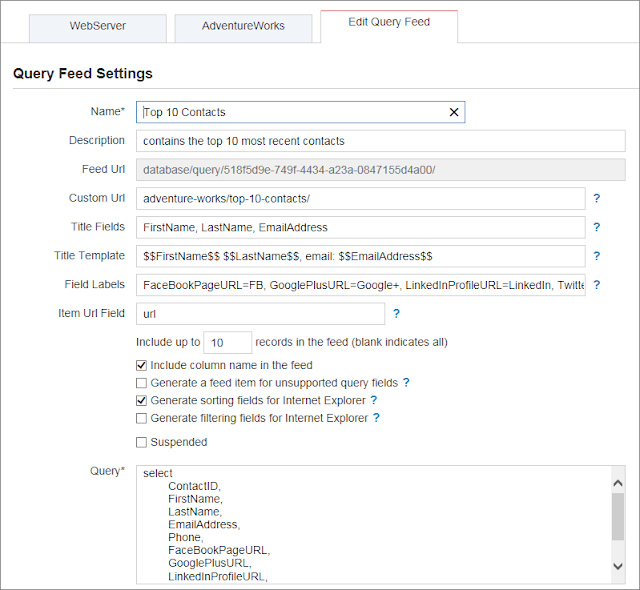Click the records count input box
The image size is (640, 590).
[228, 342]
